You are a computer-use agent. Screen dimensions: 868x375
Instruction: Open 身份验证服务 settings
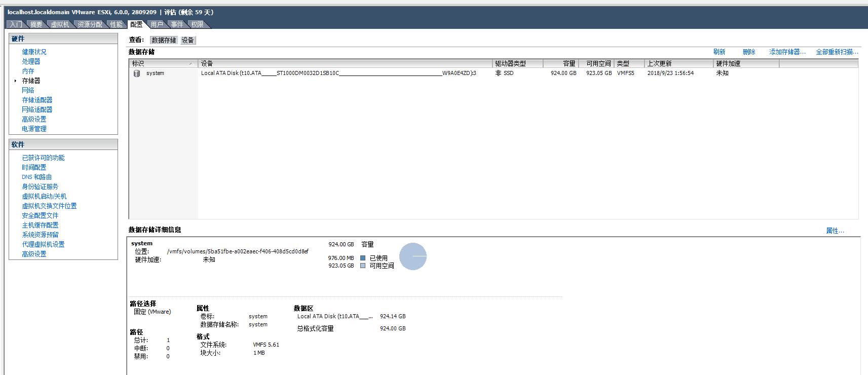[40, 186]
